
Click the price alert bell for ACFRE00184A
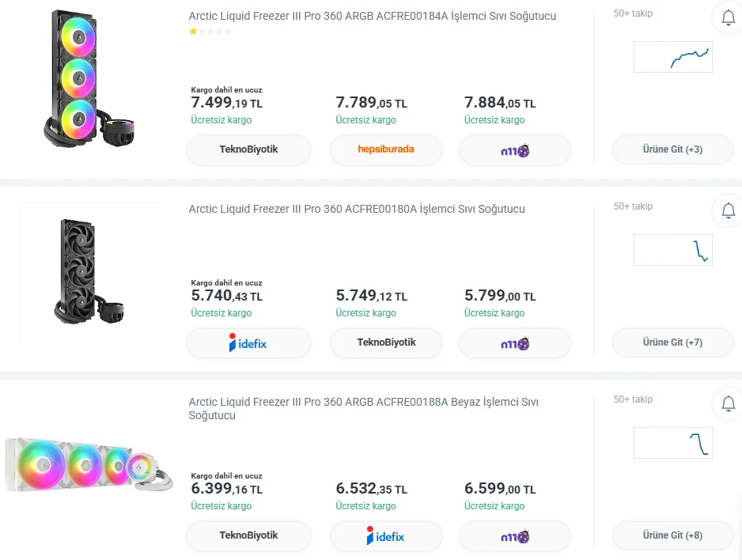tap(728, 17)
